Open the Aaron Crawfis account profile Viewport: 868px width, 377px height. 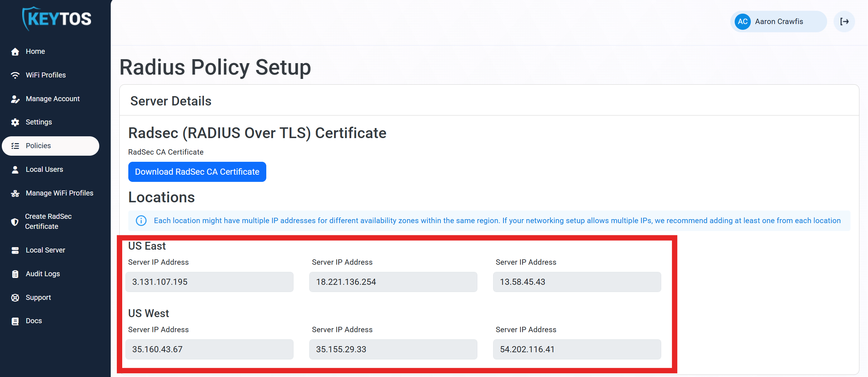[x=778, y=22]
